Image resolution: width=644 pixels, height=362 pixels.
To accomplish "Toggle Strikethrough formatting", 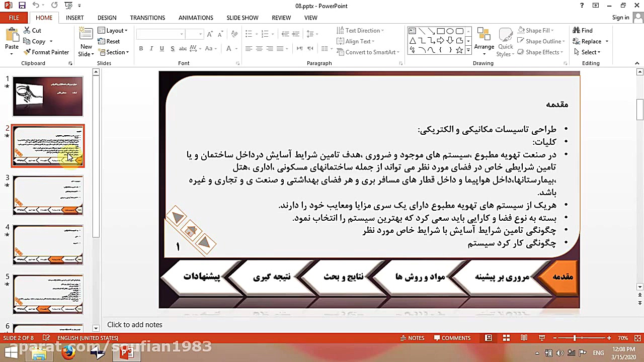I will [x=183, y=49].
